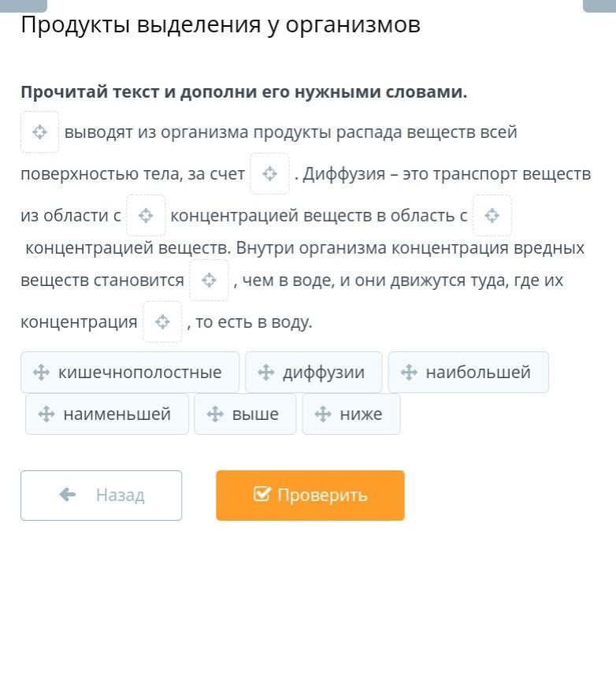Click the move icon on 'диффузии' chip
Viewport: 616px width, 698px height.
pos(265,372)
